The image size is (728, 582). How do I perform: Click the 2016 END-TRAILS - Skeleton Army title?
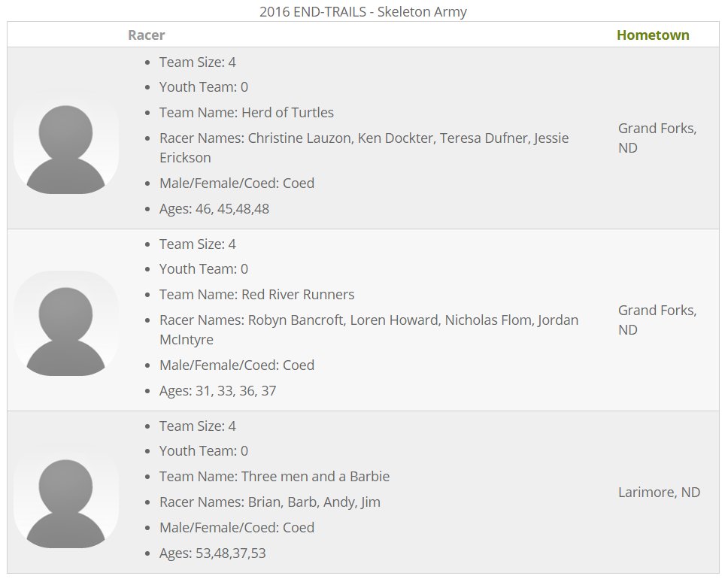point(363,11)
